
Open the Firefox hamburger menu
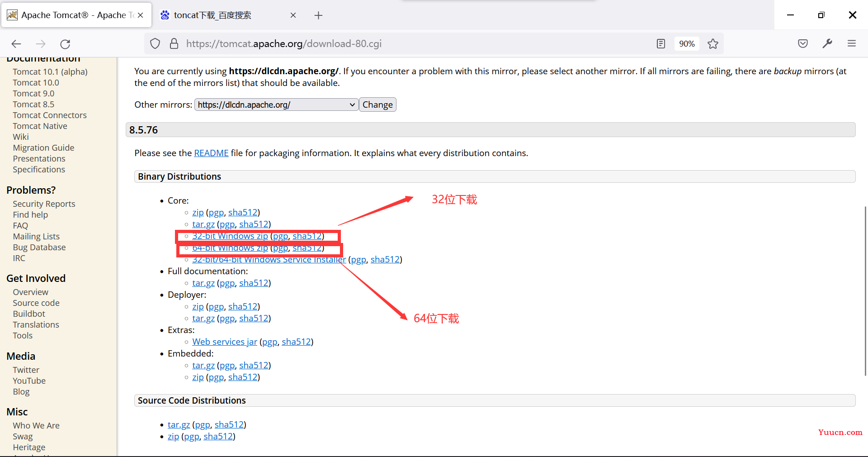coord(852,44)
